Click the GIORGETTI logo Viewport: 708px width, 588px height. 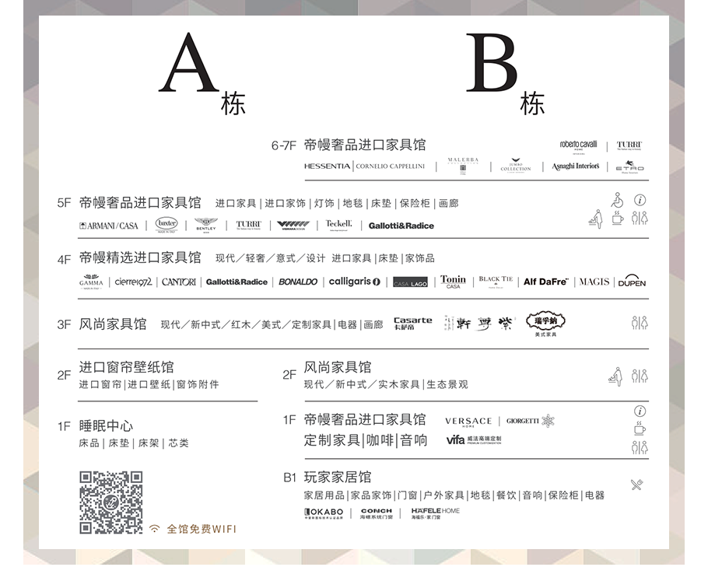530,421
